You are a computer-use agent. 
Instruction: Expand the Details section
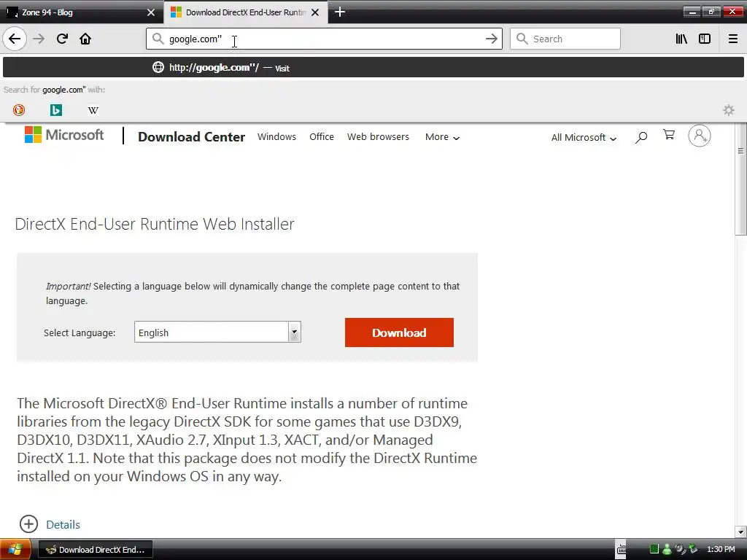tap(50, 524)
